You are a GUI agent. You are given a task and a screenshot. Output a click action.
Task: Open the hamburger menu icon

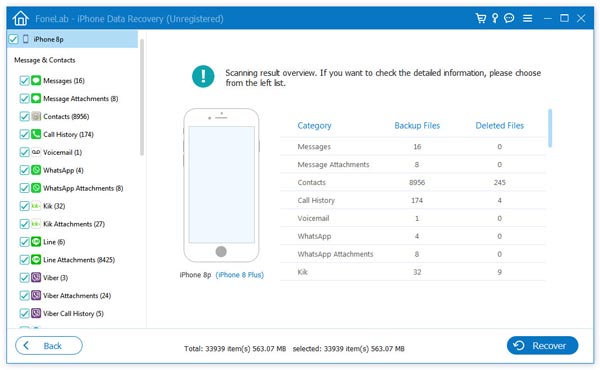(528, 18)
